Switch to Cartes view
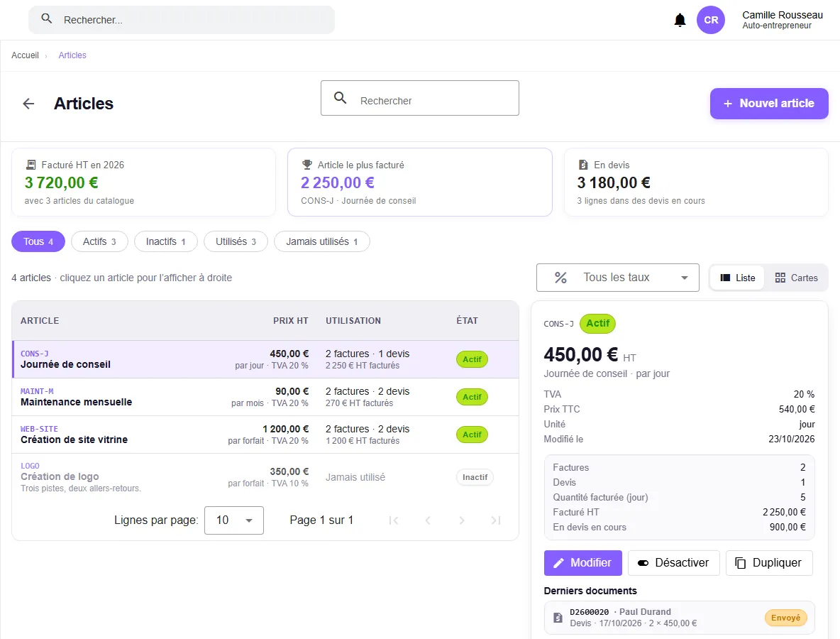This screenshot has width=840, height=639. pyautogui.click(x=796, y=278)
